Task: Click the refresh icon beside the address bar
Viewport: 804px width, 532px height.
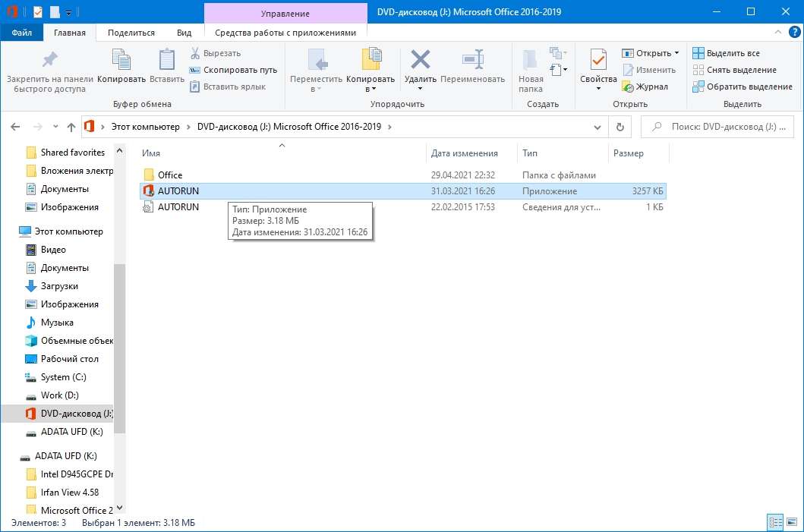Action: (x=620, y=127)
